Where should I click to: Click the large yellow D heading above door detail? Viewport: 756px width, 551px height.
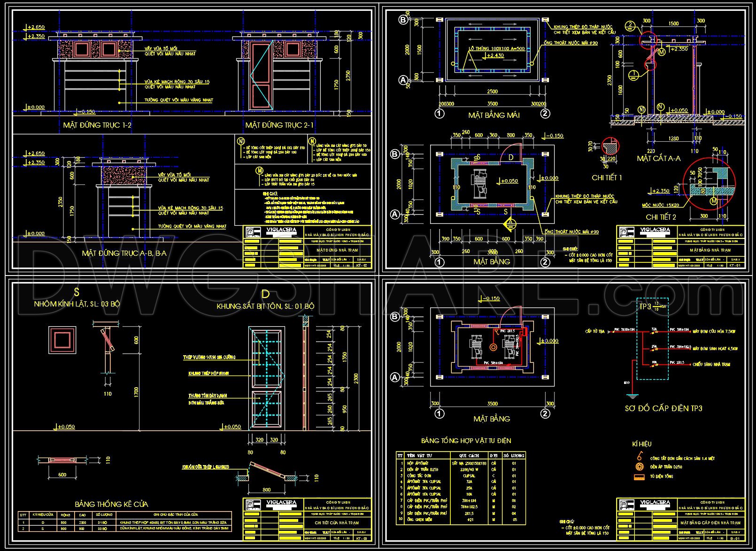pos(265,295)
